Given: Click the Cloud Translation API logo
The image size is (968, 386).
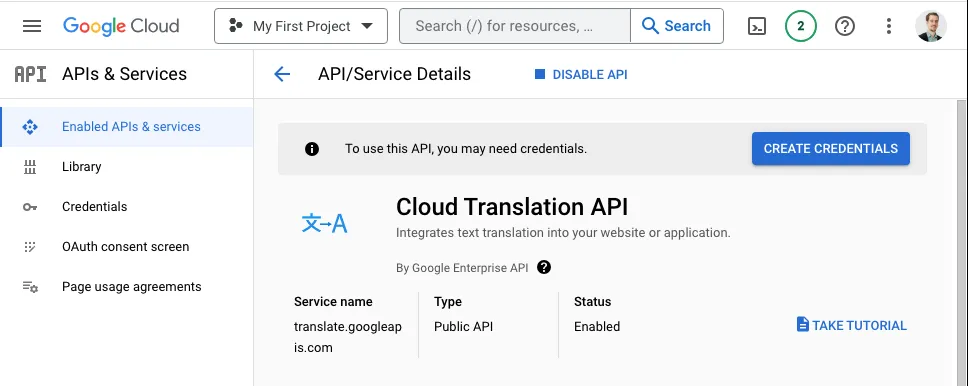Looking at the screenshot, I should [325, 224].
